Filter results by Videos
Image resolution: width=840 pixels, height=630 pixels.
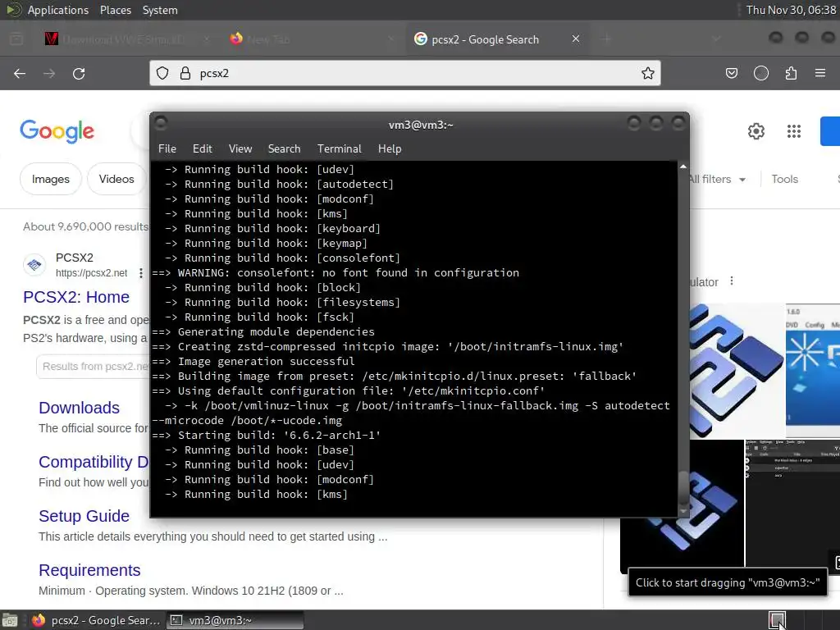116,179
